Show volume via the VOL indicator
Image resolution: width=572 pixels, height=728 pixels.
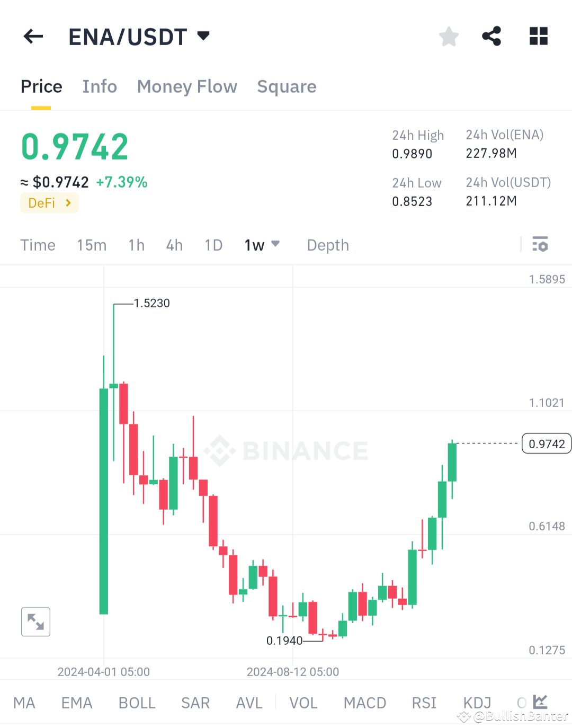(303, 702)
